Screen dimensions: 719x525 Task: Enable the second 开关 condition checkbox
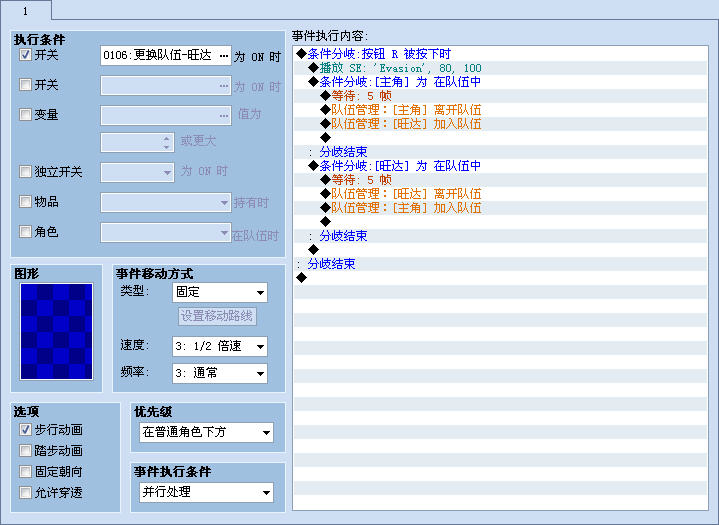pyautogui.click(x=25, y=84)
